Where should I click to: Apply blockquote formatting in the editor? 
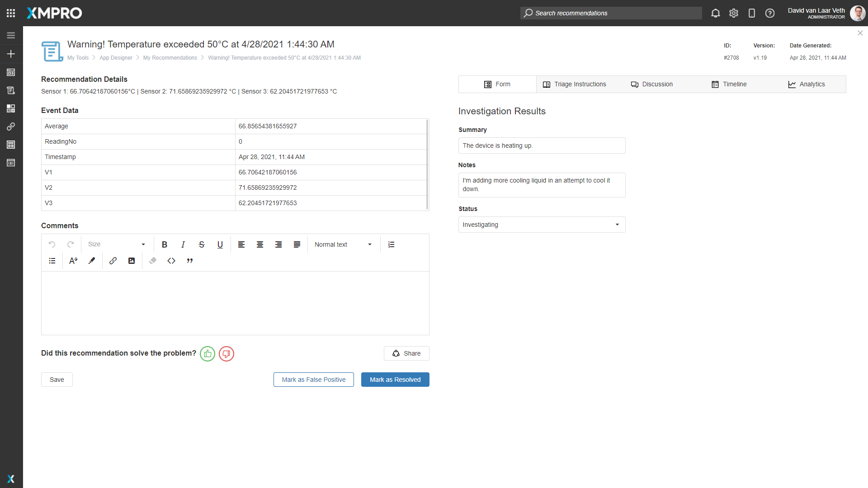(190, 261)
